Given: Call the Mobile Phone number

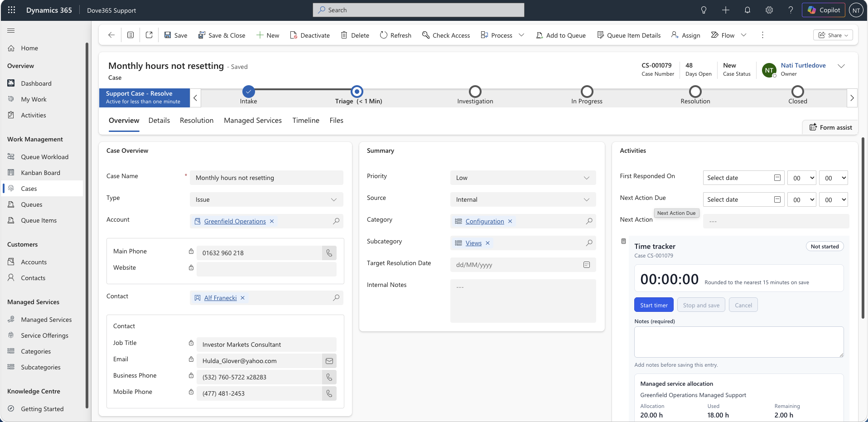Looking at the screenshot, I should pos(329,393).
